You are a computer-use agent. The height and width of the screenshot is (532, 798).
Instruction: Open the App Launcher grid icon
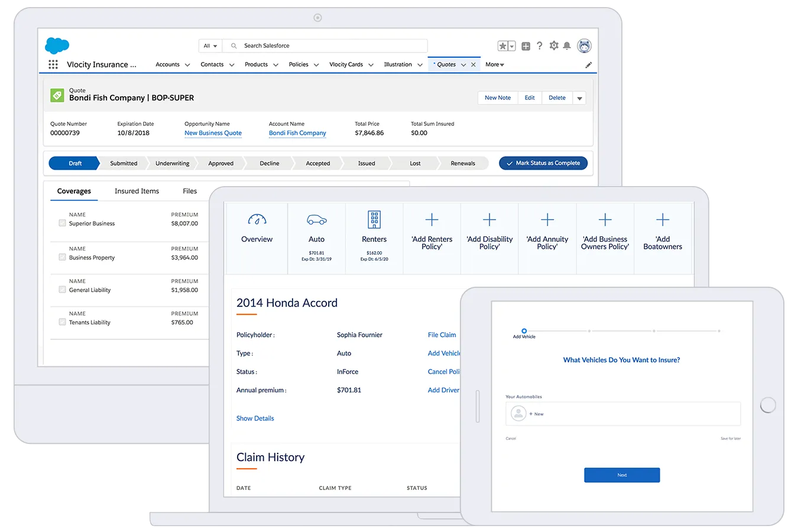coord(53,64)
